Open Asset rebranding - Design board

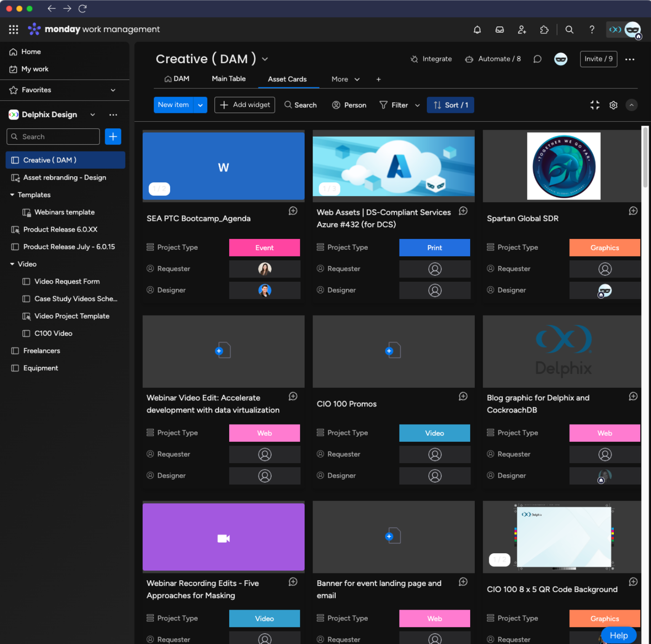[x=65, y=178]
